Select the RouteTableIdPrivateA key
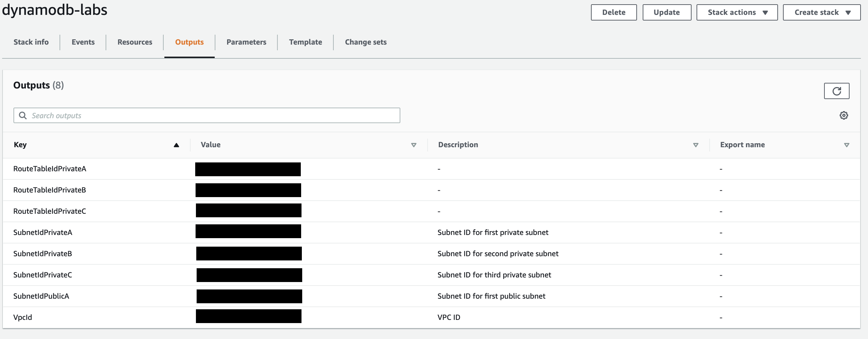 (50, 169)
